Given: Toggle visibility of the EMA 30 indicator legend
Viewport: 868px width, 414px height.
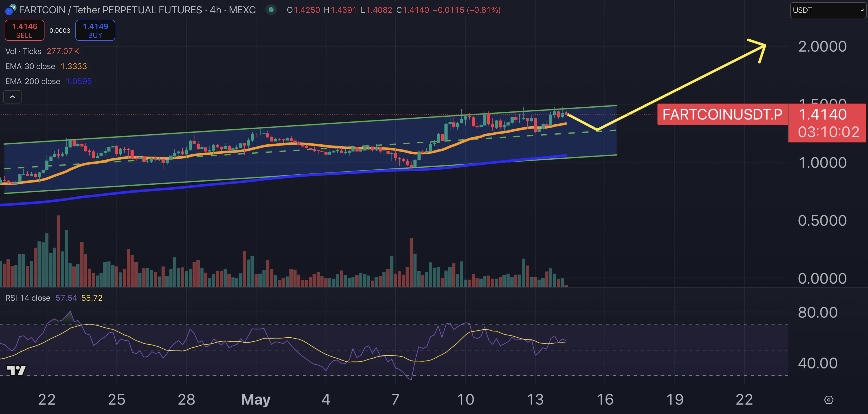Looking at the screenshot, I should pyautogui.click(x=30, y=66).
